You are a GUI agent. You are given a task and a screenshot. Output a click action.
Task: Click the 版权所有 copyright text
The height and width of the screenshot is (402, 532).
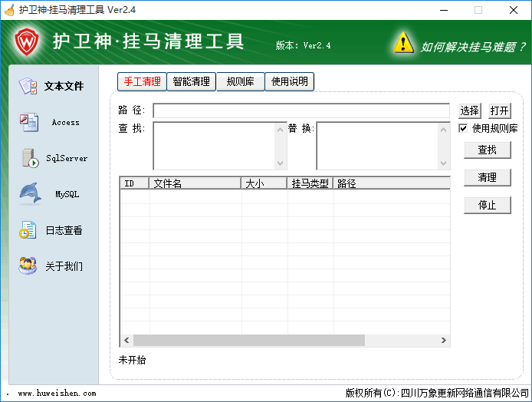click(x=437, y=393)
